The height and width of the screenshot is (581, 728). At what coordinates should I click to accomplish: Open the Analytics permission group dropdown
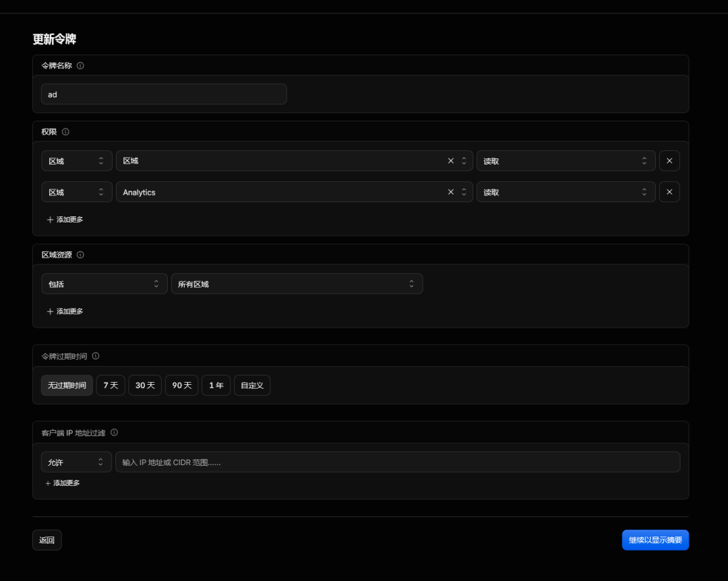(295, 192)
